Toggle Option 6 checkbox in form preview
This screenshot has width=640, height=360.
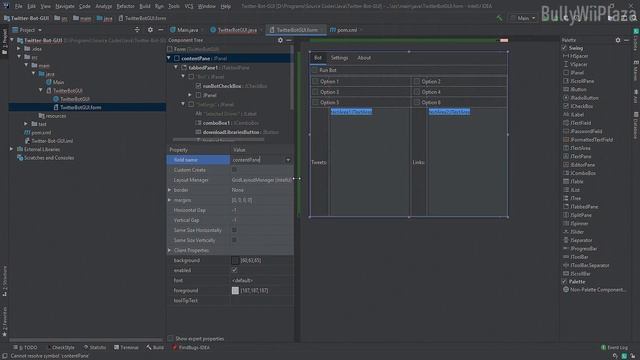click(x=417, y=102)
